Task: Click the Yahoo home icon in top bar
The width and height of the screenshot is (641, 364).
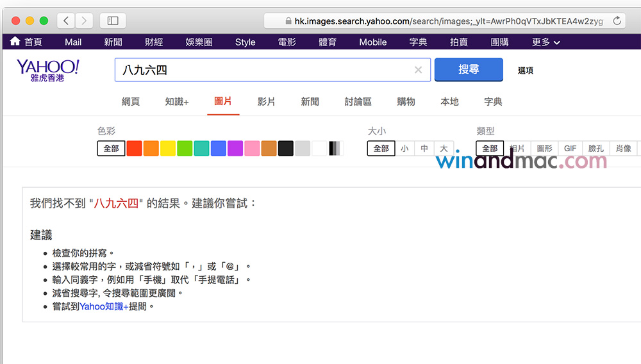Action: (15, 42)
